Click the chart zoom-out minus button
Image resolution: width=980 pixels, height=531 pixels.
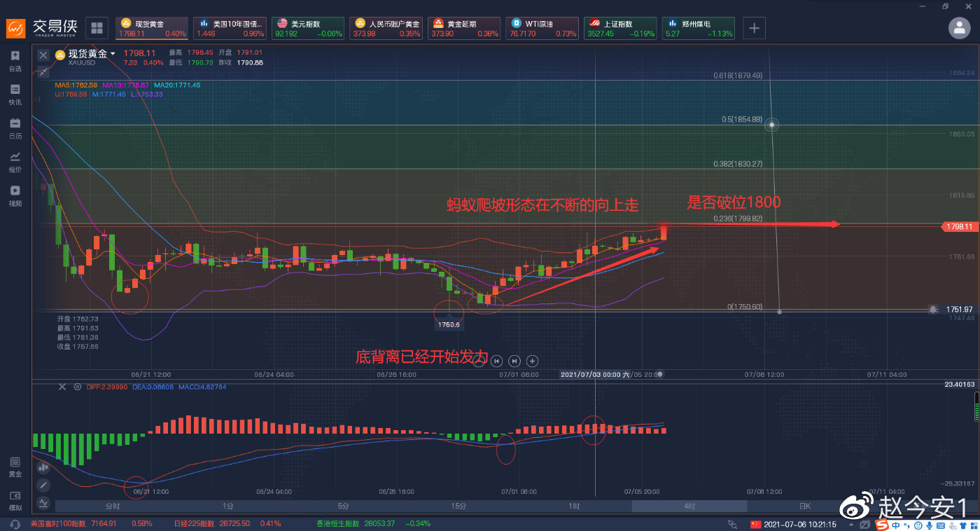point(479,361)
